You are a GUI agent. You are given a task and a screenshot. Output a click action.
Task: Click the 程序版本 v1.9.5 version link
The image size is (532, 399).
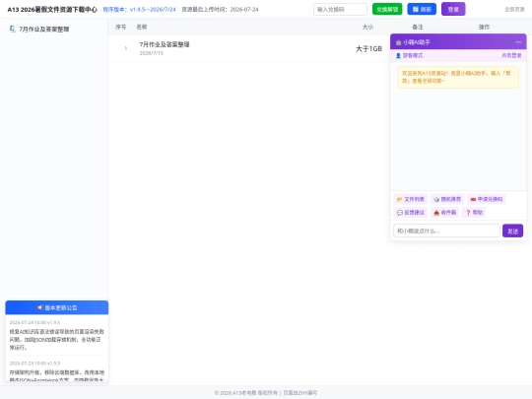point(139,10)
